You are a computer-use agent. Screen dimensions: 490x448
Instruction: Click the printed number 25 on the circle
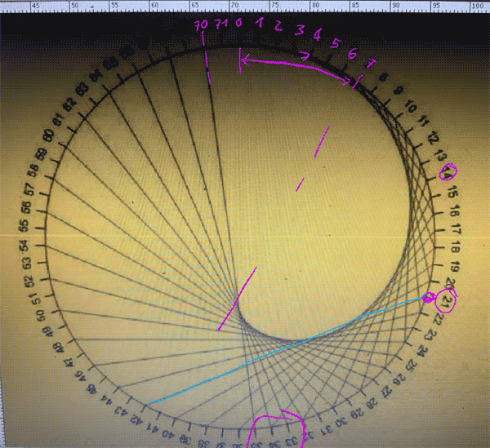[x=412, y=365]
